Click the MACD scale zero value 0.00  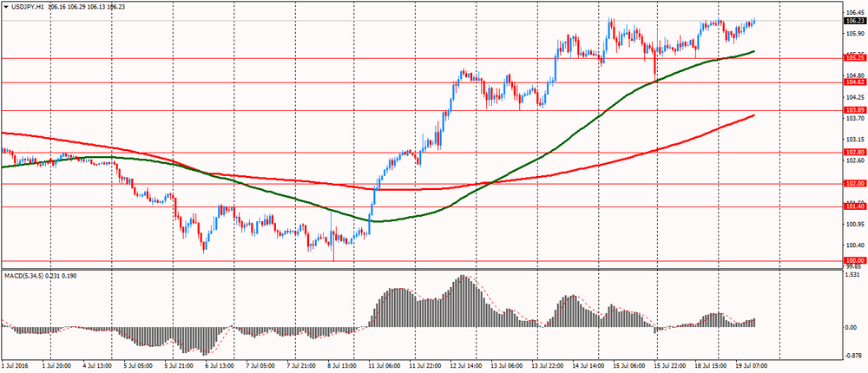(852, 328)
